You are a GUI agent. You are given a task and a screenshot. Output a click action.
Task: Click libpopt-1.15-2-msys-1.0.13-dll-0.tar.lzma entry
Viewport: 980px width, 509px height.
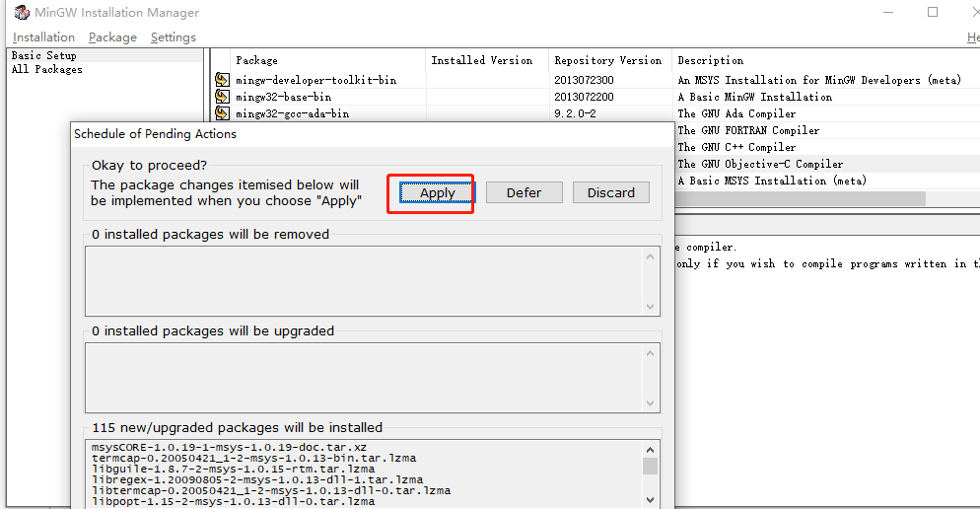tap(233, 501)
